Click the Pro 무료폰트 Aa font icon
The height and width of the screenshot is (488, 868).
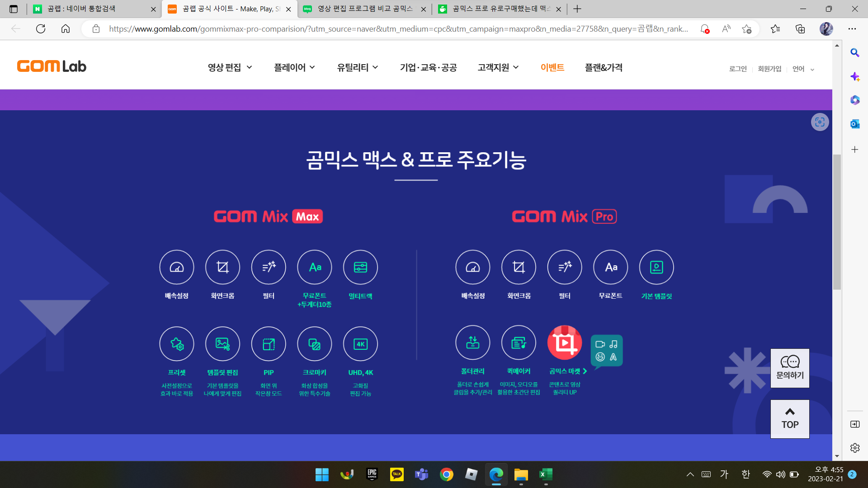pos(611,267)
